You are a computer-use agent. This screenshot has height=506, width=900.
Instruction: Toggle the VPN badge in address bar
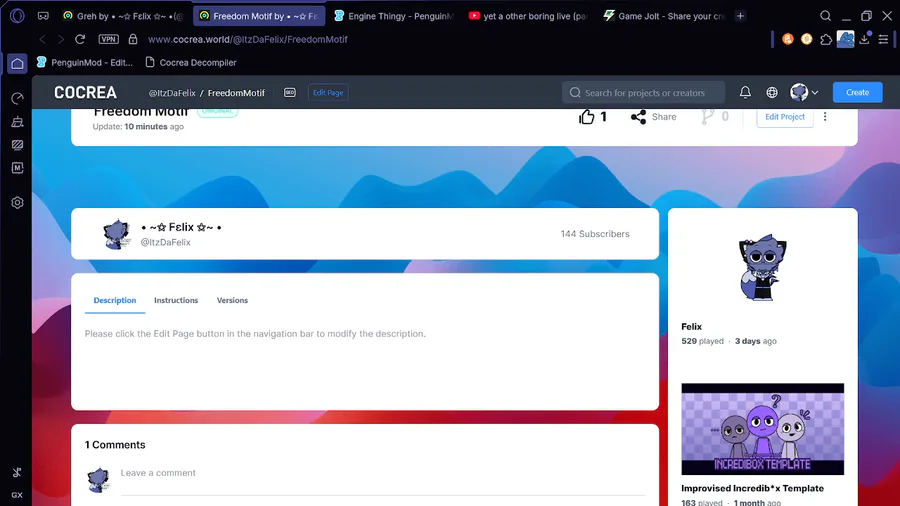[108, 39]
